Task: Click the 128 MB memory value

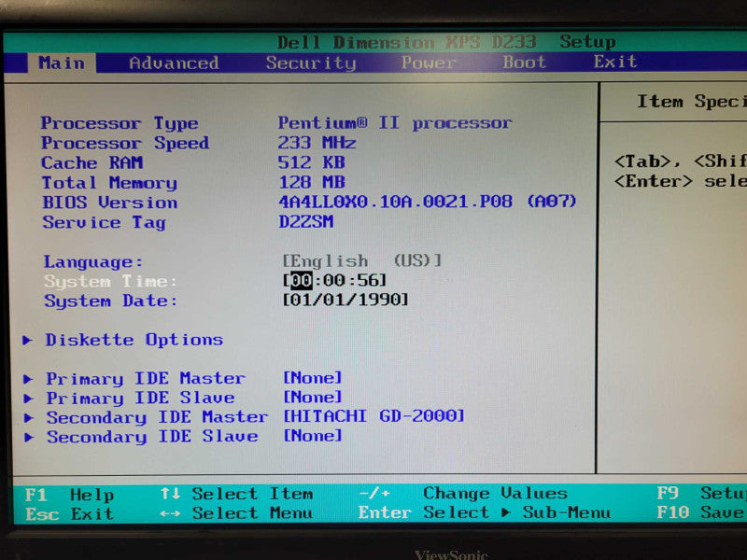Action: (312, 182)
